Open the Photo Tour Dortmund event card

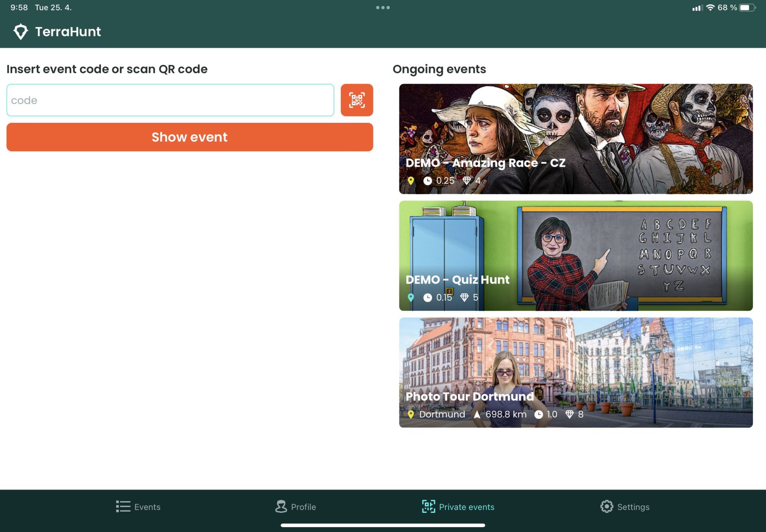click(x=576, y=372)
